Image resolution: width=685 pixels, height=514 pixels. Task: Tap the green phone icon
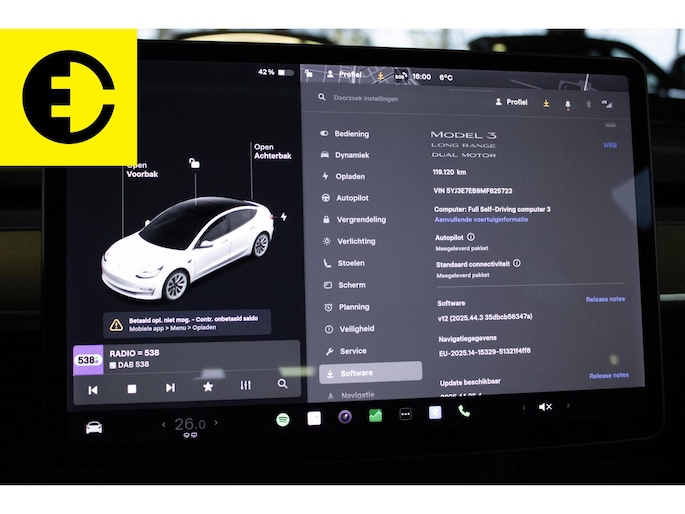click(x=464, y=411)
